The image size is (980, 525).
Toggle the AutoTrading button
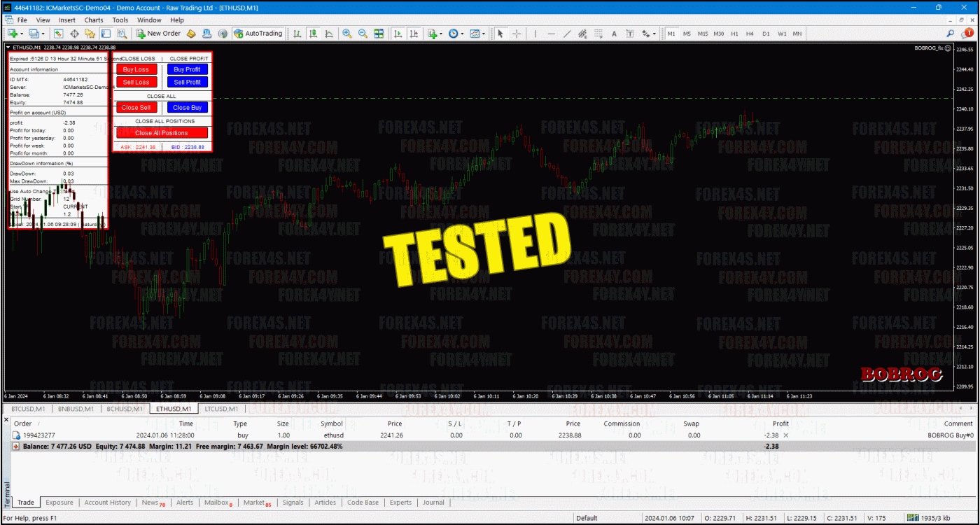click(x=258, y=33)
